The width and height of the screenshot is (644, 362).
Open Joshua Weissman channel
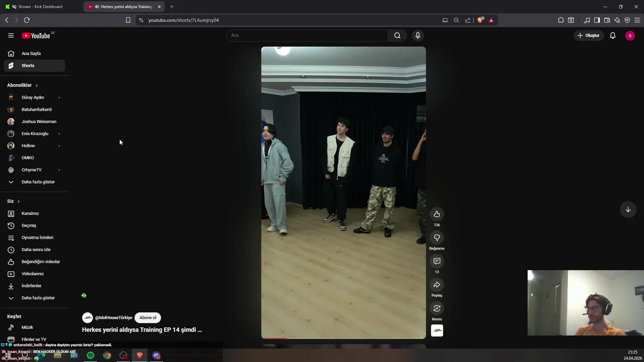click(x=34, y=121)
